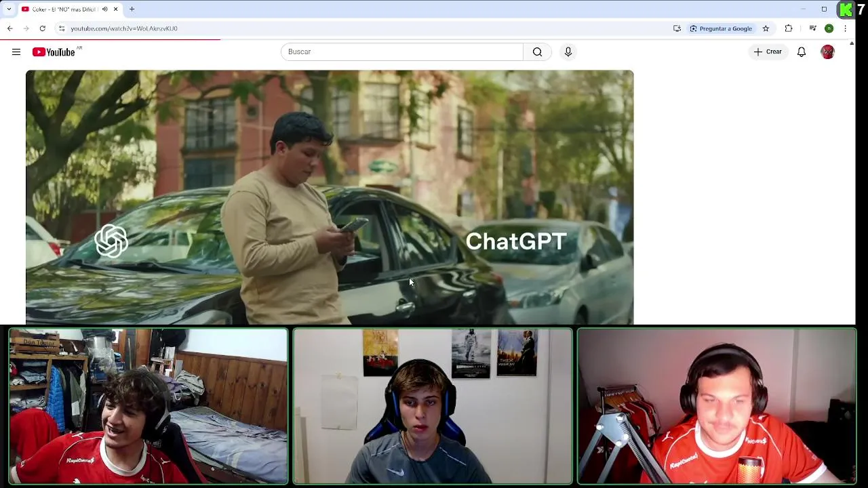
Task: Click the Buscar search field
Action: pos(402,52)
